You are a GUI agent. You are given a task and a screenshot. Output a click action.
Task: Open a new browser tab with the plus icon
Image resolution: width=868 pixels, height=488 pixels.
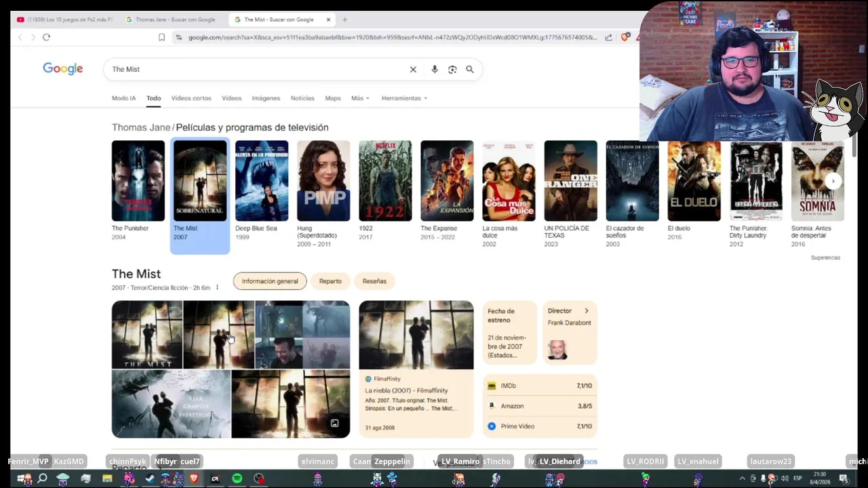click(344, 20)
